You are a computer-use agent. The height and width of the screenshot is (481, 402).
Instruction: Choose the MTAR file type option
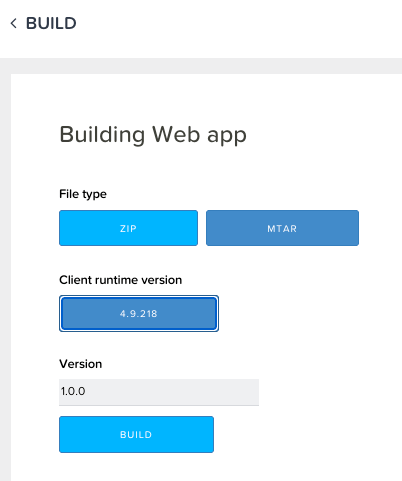click(282, 228)
